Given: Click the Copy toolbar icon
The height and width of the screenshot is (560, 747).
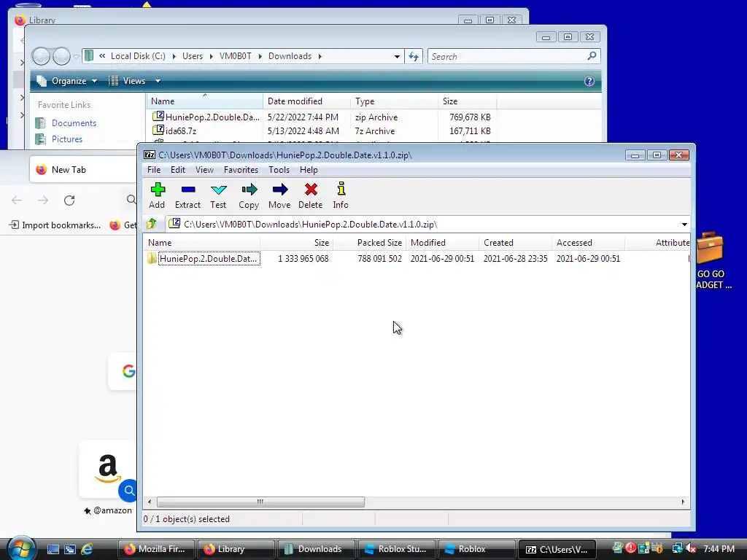Looking at the screenshot, I should click(249, 190).
